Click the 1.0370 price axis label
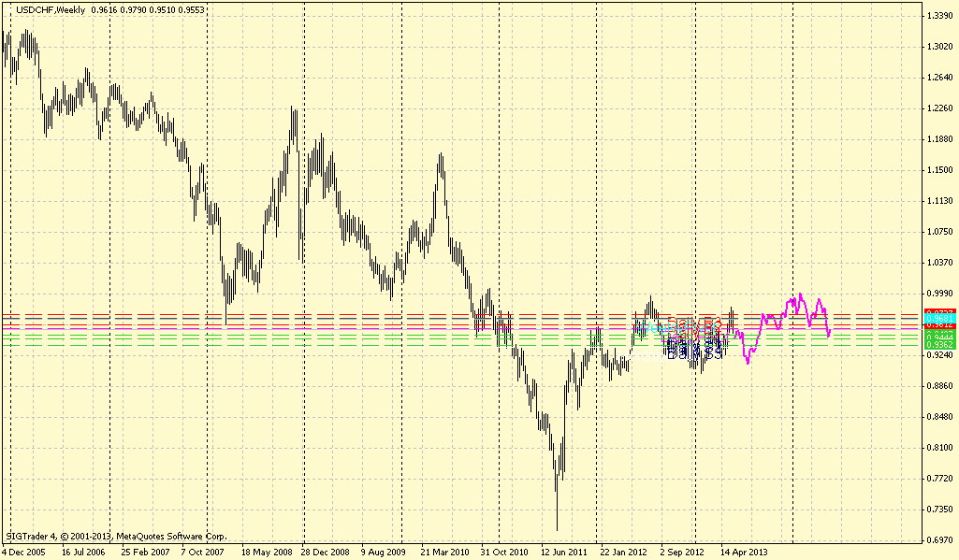This screenshot has width=959, height=560. (940, 263)
